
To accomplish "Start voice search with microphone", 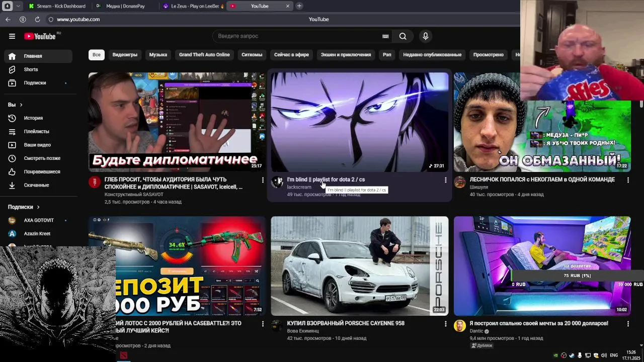I will click(426, 36).
